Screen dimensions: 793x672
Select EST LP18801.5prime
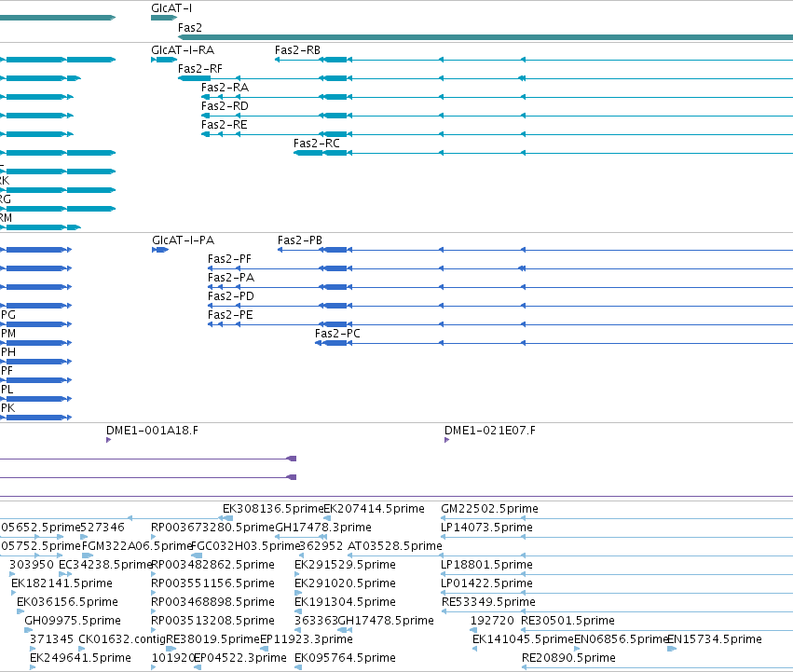(x=486, y=565)
